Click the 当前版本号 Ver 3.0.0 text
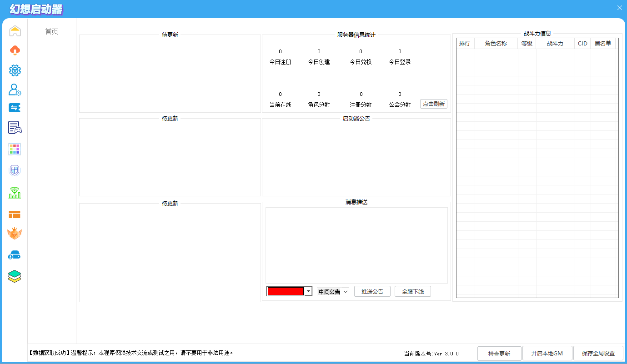 point(431,354)
